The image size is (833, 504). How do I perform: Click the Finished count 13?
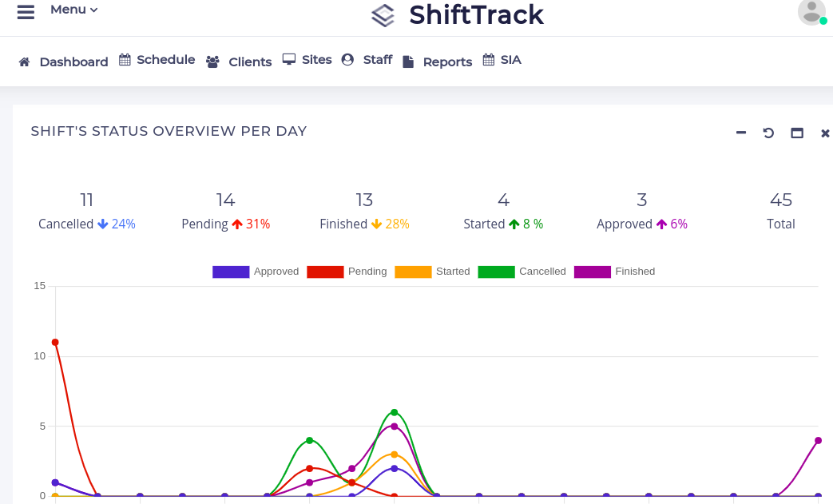364,200
